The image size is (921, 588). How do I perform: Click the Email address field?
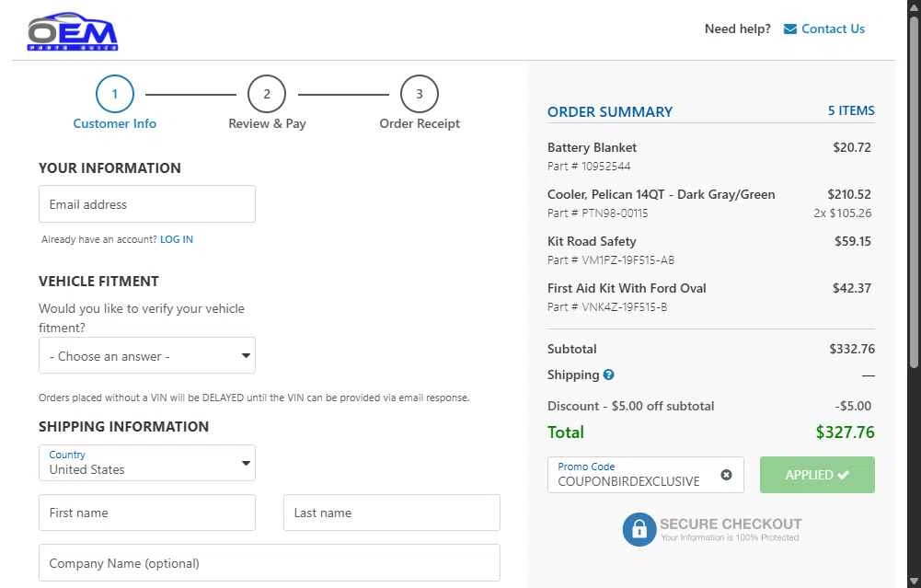coord(147,204)
